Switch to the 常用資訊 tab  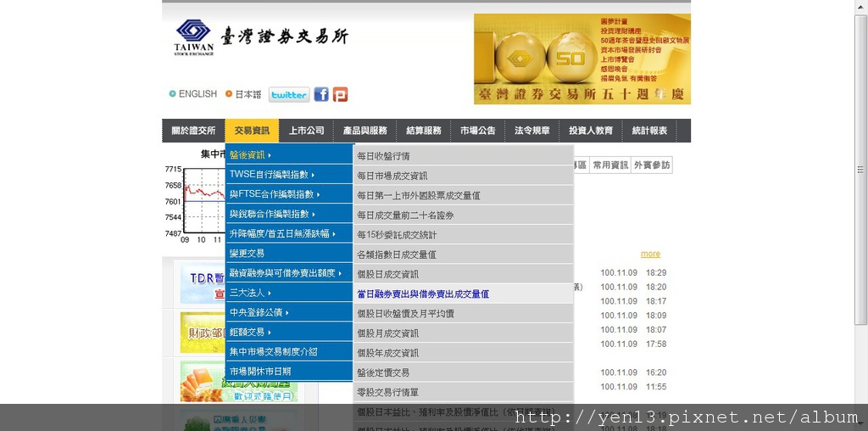click(x=609, y=165)
